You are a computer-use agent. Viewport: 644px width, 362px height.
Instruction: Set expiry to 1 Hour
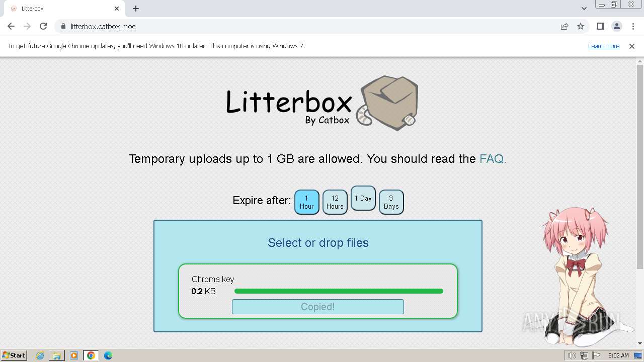(x=307, y=202)
